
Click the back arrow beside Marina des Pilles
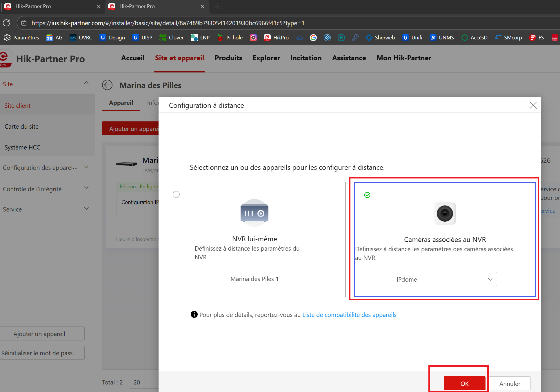pos(107,85)
